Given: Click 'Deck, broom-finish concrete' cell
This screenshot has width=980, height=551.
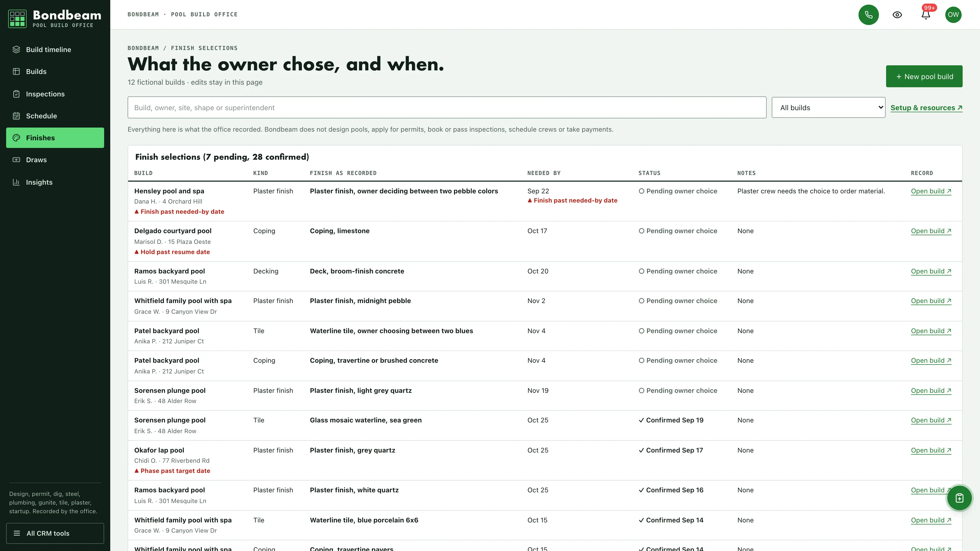Looking at the screenshot, I should 357,271.
